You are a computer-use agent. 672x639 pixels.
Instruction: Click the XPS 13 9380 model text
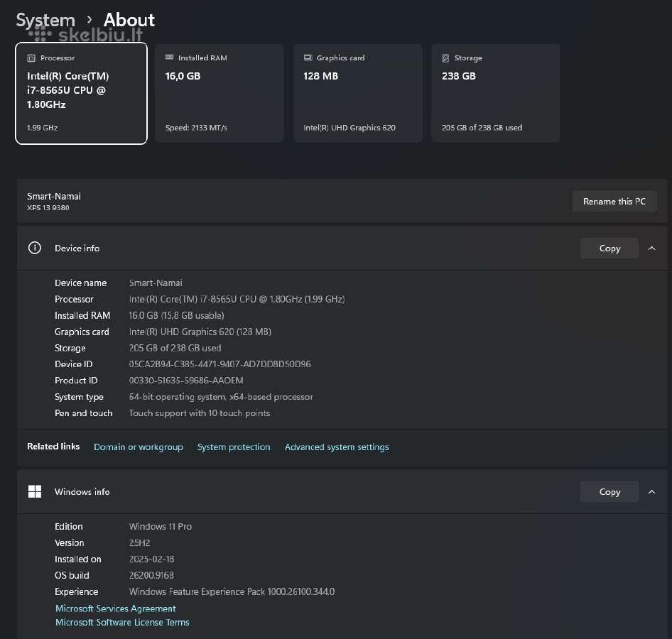48,208
